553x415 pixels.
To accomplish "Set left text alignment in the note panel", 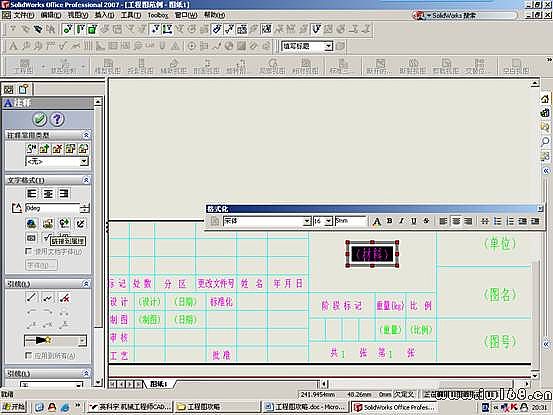I will coord(32,194).
